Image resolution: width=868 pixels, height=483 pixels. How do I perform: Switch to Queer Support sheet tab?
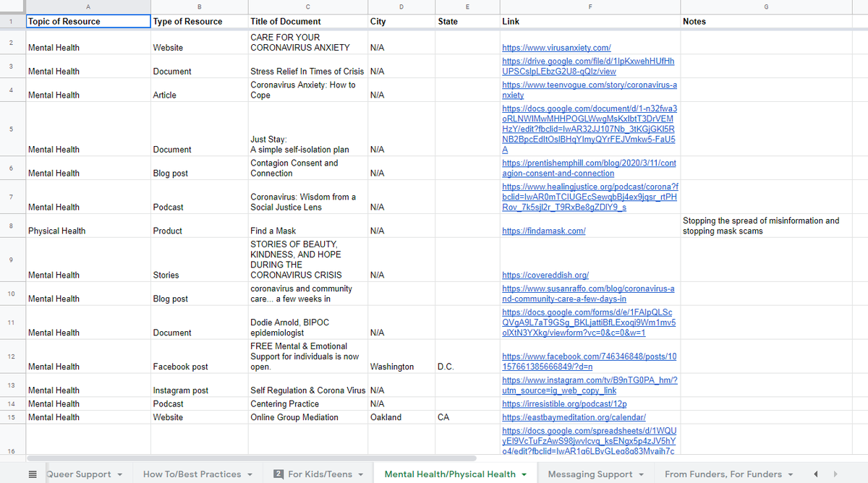click(78, 474)
